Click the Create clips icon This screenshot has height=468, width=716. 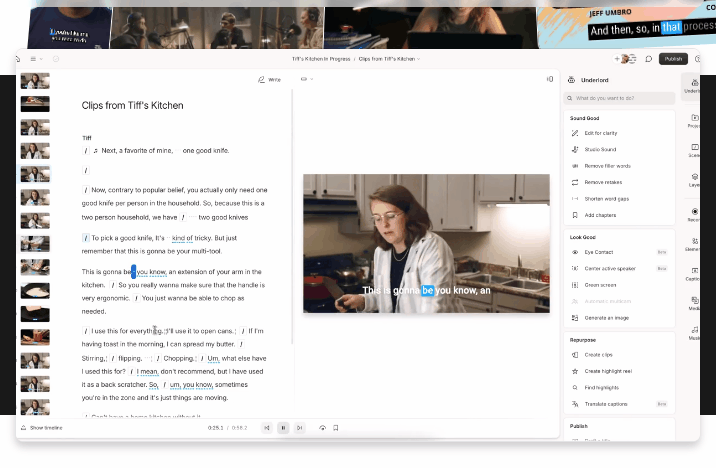(x=575, y=355)
